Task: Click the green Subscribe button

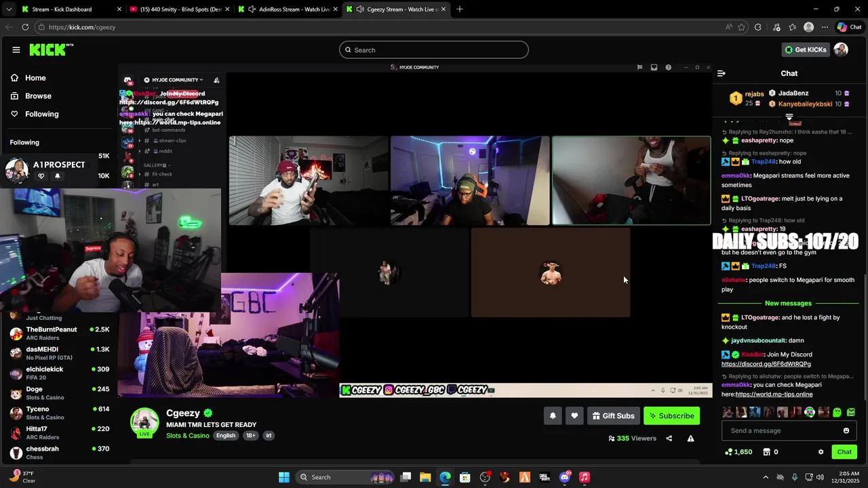Action: click(x=671, y=415)
